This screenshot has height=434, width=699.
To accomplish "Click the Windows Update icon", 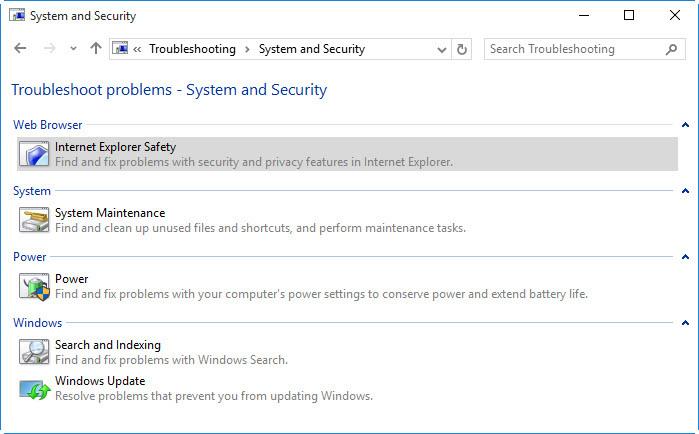I will (x=35, y=388).
